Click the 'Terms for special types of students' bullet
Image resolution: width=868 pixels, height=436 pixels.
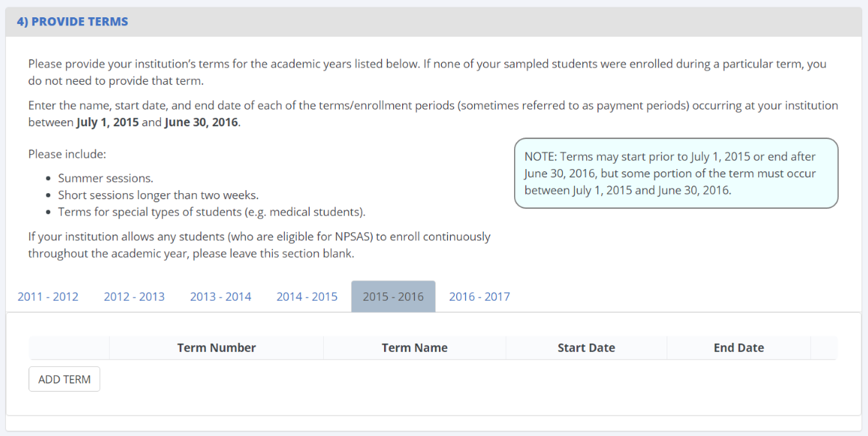[211, 211]
